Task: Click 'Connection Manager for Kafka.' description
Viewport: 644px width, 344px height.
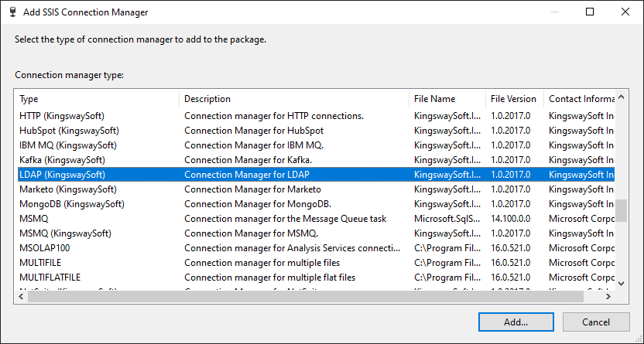Action: click(248, 160)
